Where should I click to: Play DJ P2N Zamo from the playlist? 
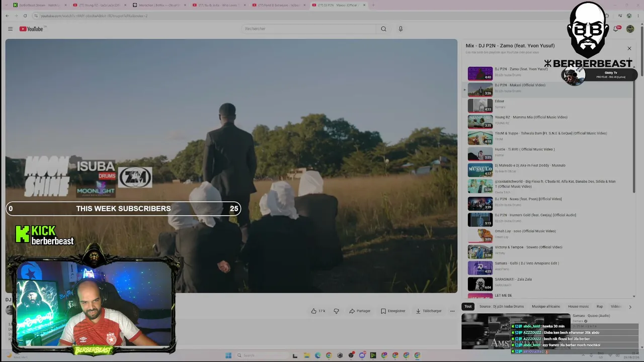[x=546, y=73]
